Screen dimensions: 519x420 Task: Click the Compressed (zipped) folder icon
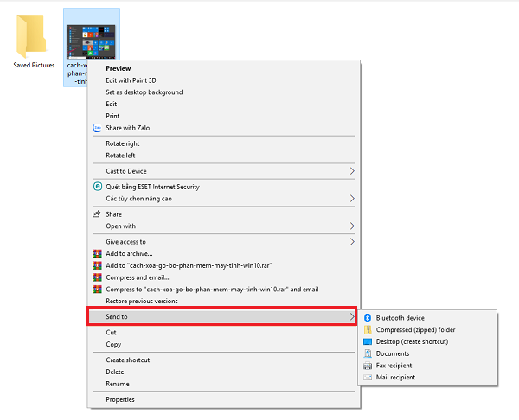[368, 330]
